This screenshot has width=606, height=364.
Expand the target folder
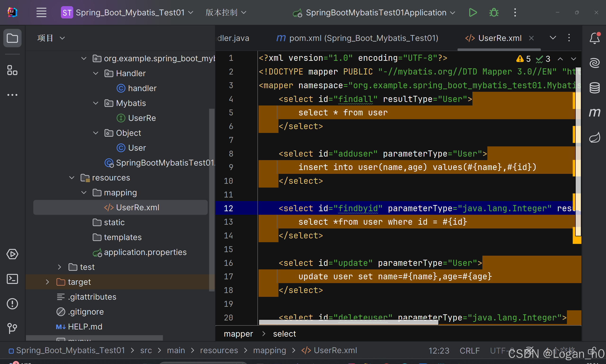pos(47,282)
